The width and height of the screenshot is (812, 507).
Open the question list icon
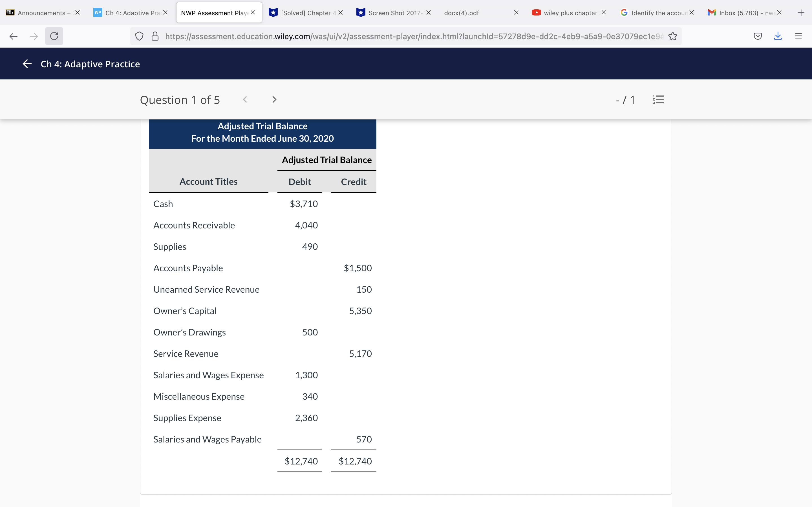pyautogui.click(x=658, y=100)
